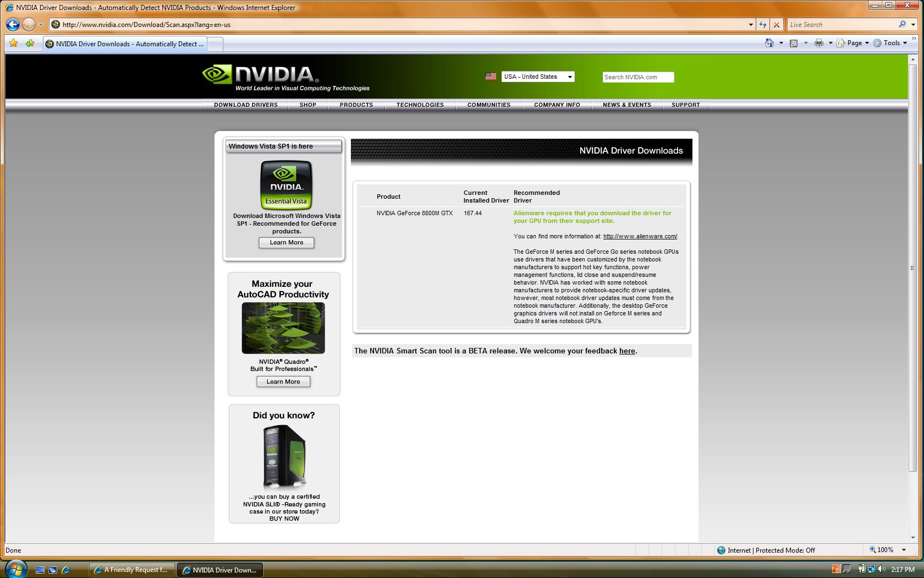Launch Internet Explorer from quick launch

point(65,570)
